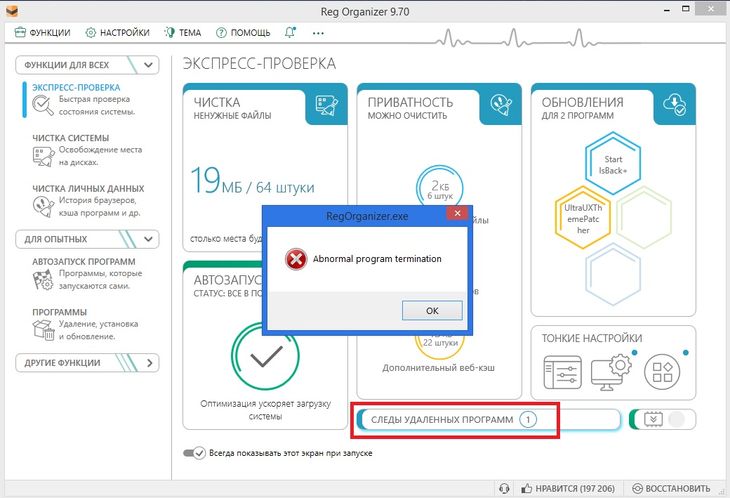Click OK in the error dialog

pos(432,310)
